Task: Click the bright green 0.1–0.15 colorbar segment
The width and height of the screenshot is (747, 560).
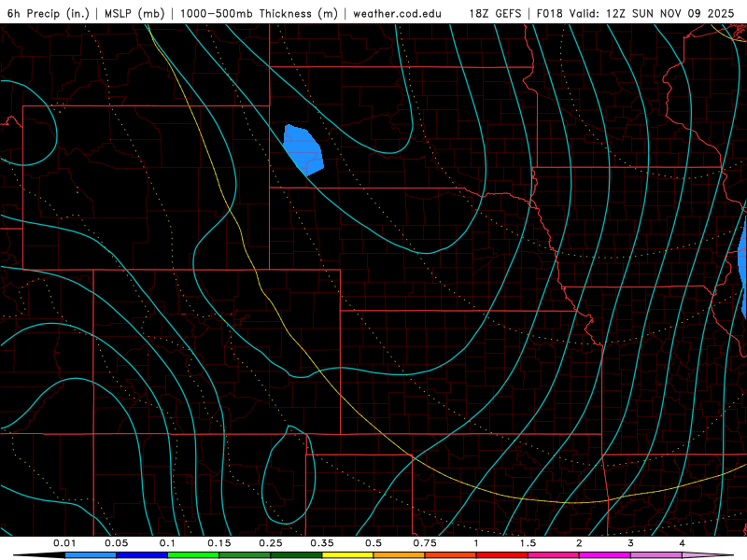Action: [x=193, y=555]
